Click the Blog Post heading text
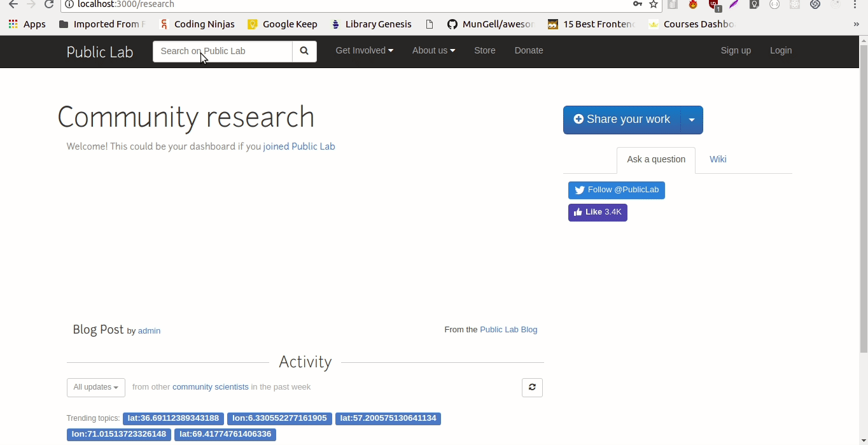This screenshot has height=445, width=868. (x=98, y=330)
